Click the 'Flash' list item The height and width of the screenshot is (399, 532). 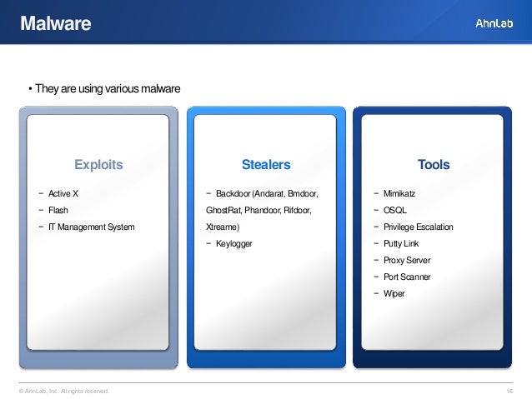58,210
